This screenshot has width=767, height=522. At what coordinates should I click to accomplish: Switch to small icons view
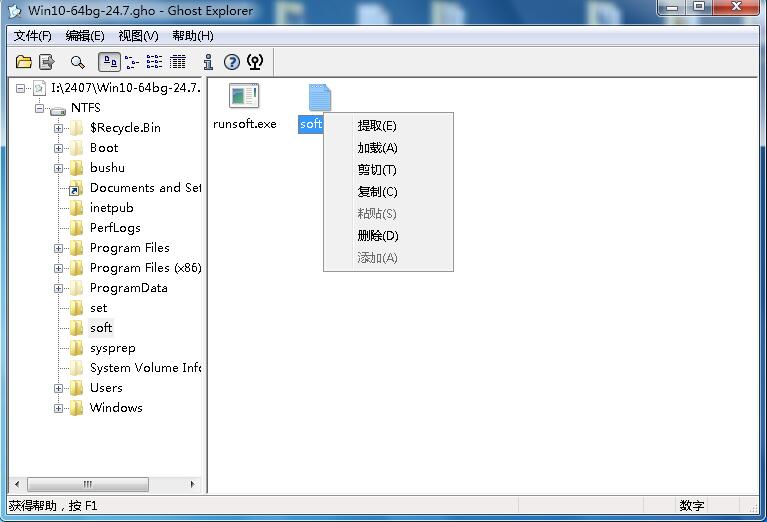tap(132, 62)
